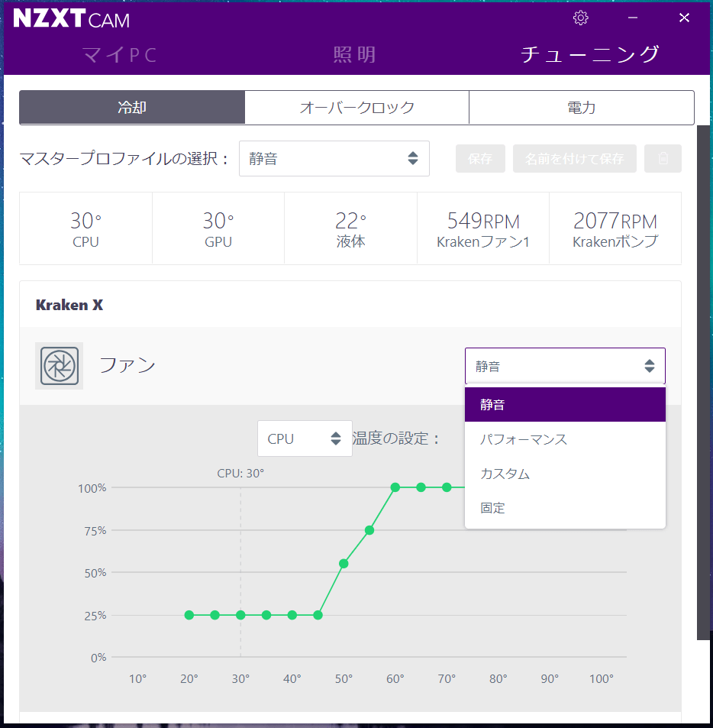Switch to the マイPC tab
The image size is (713, 728).
121,55
